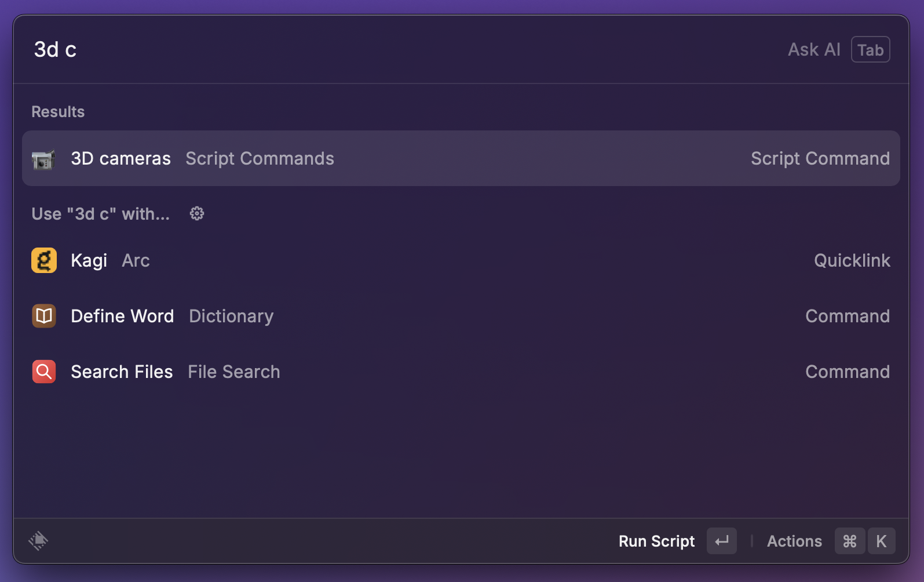Choose the Search Files command
Viewport: 924px width, 582px height.
click(x=122, y=372)
